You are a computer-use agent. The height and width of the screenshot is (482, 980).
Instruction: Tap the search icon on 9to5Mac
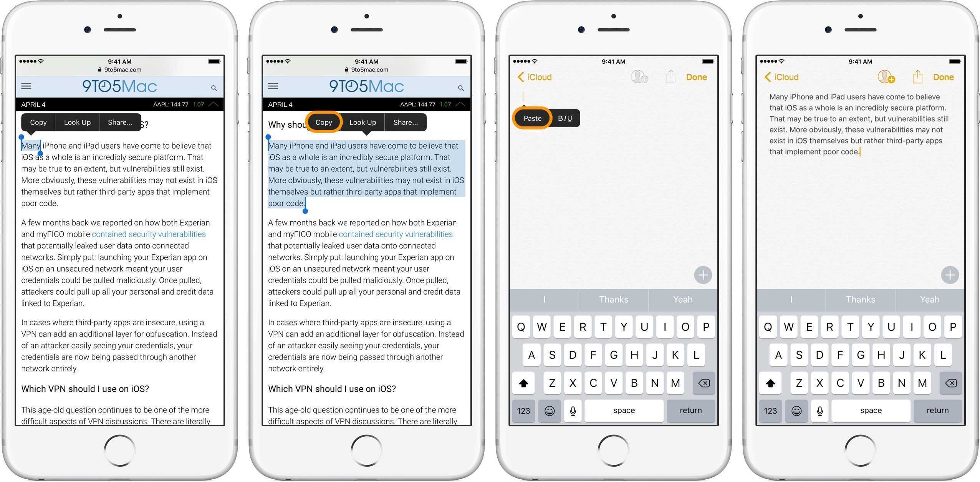[x=213, y=88]
